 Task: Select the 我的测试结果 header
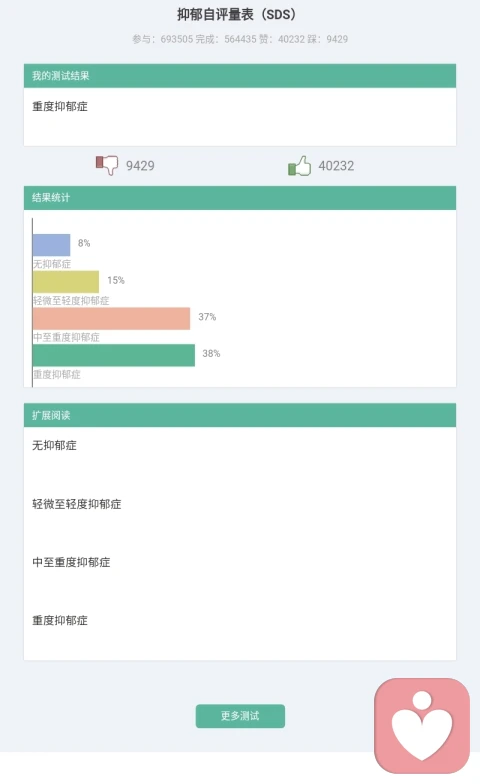(x=240, y=76)
